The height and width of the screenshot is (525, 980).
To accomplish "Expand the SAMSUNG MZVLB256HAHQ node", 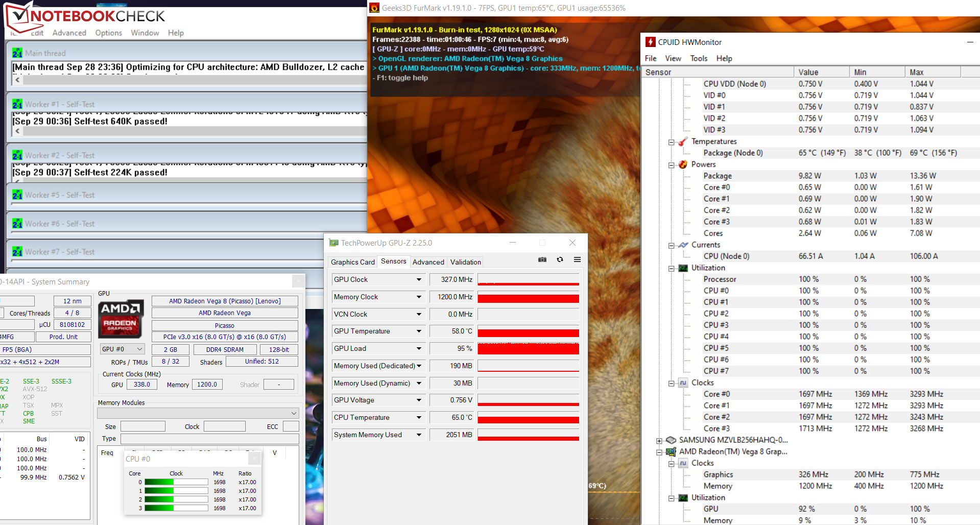I will pos(659,441).
